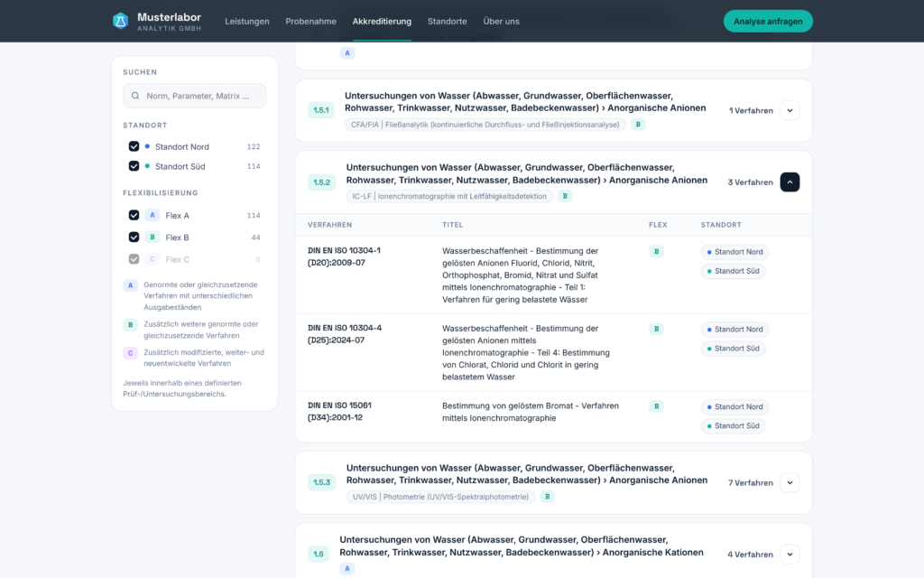
Task: Click the DIN EN ISO 15061 (D34):2001-12 text
Action: tap(339, 411)
